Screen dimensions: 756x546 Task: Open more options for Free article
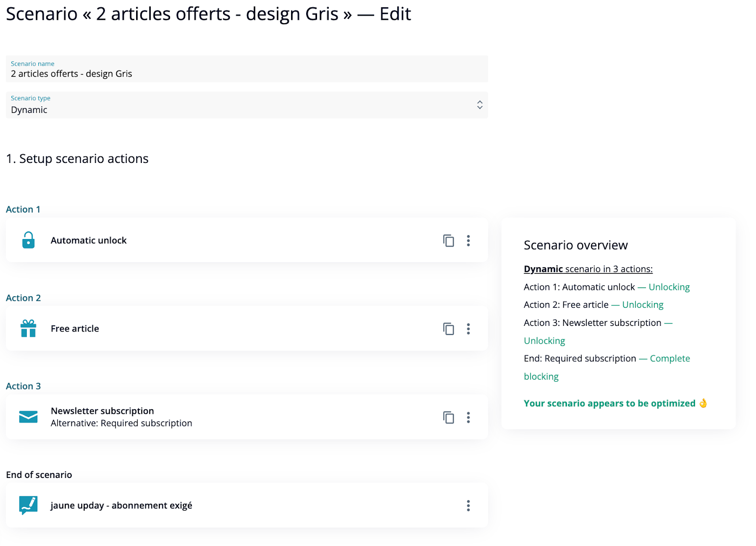pyautogui.click(x=468, y=329)
